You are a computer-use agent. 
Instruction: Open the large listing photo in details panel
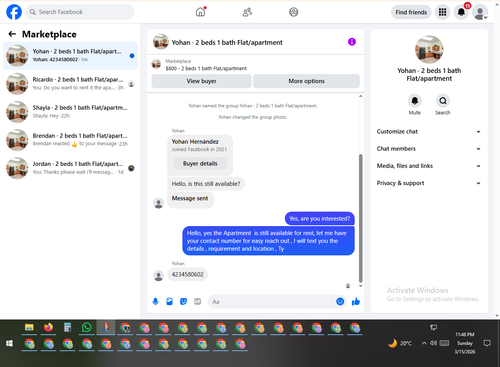click(429, 49)
